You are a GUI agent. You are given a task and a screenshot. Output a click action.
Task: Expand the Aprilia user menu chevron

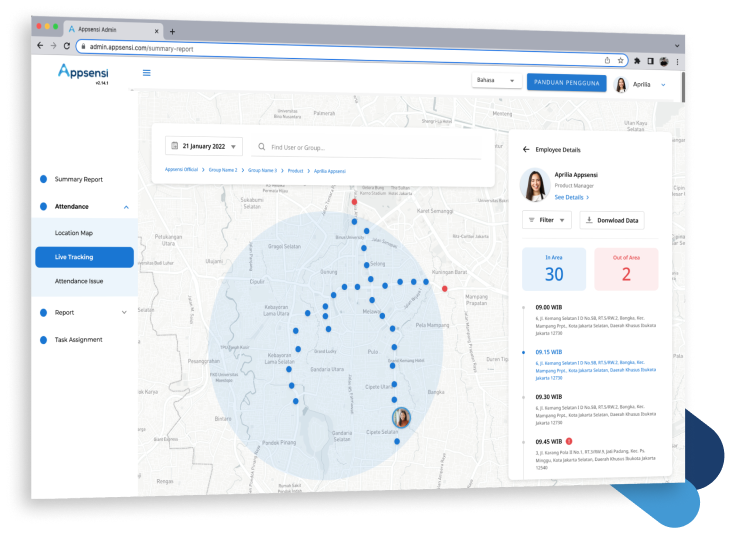tap(663, 85)
